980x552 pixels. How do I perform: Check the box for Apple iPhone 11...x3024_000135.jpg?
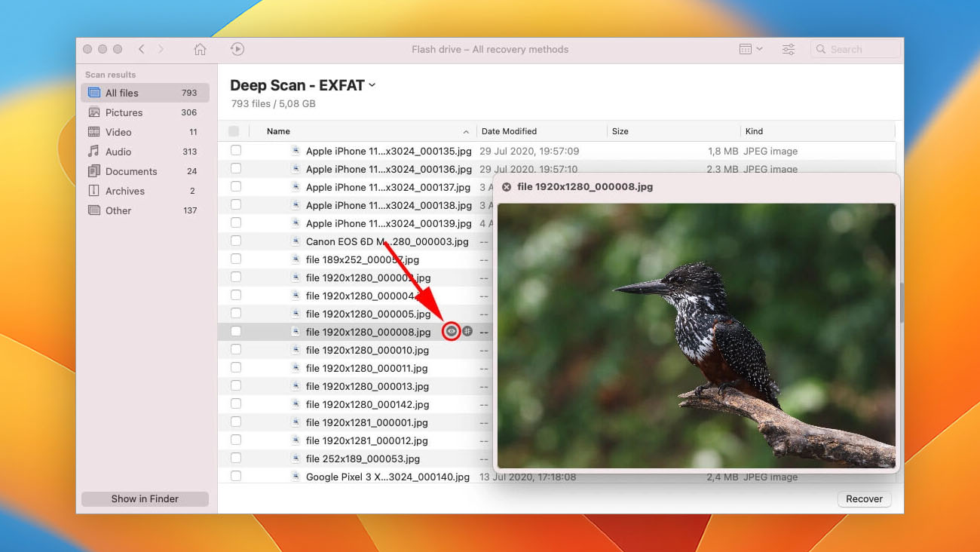coord(236,150)
